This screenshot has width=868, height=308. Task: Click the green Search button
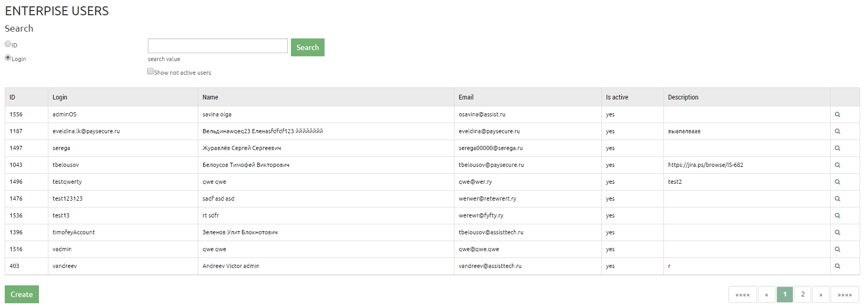[x=307, y=47]
